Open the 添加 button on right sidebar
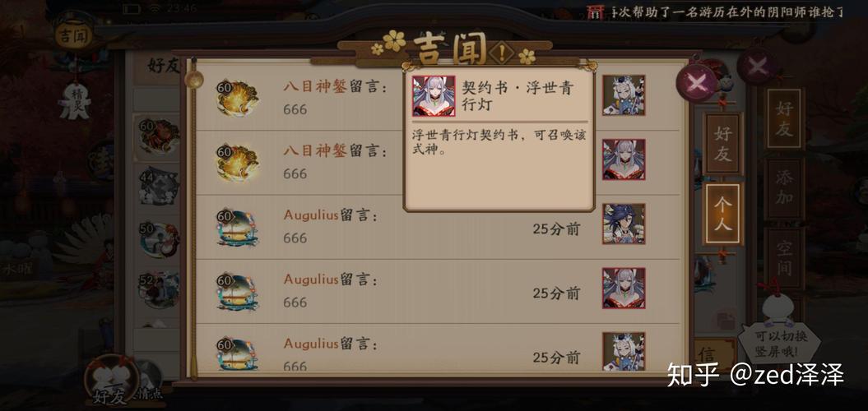 click(784, 188)
